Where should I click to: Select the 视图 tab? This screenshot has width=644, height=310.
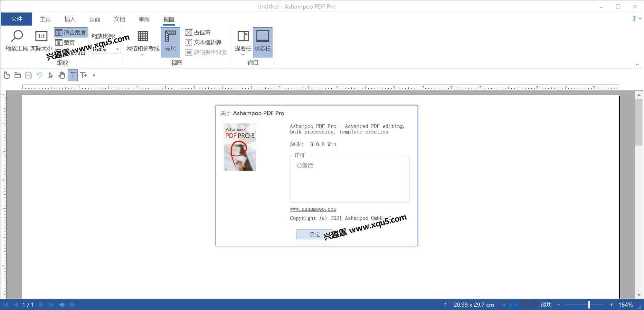click(x=169, y=19)
